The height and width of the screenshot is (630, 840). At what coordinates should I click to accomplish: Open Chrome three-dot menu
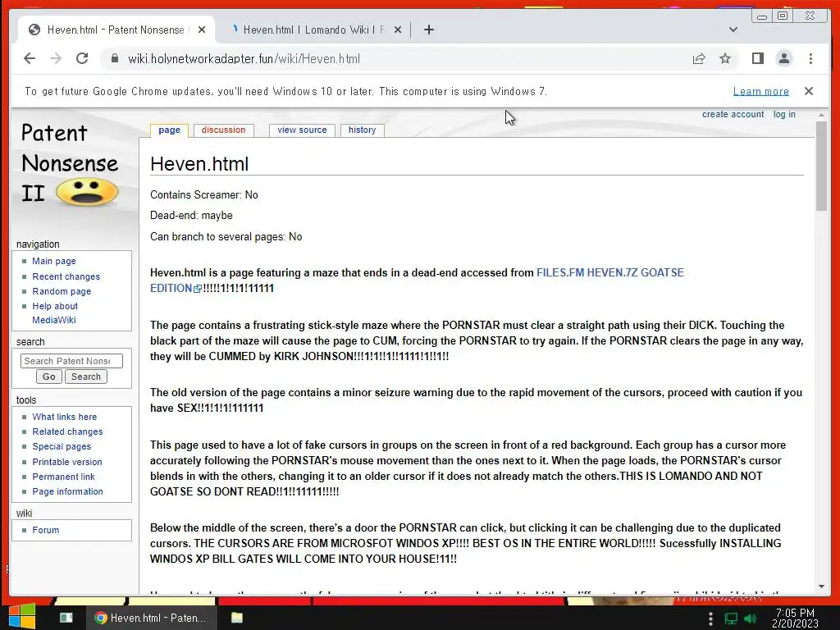810,58
